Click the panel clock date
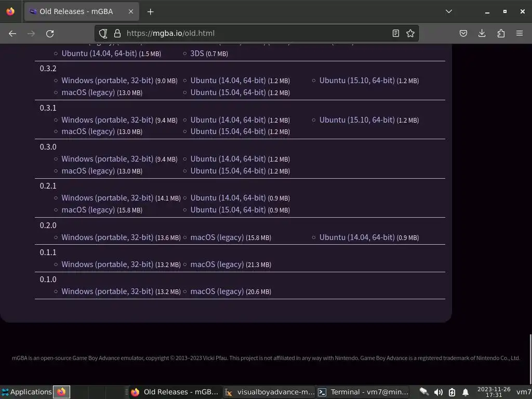532x399 pixels. pyautogui.click(x=494, y=392)
